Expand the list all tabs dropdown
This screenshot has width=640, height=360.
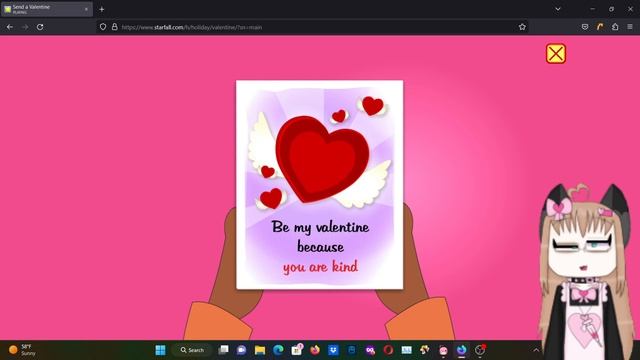coord(558,9)
